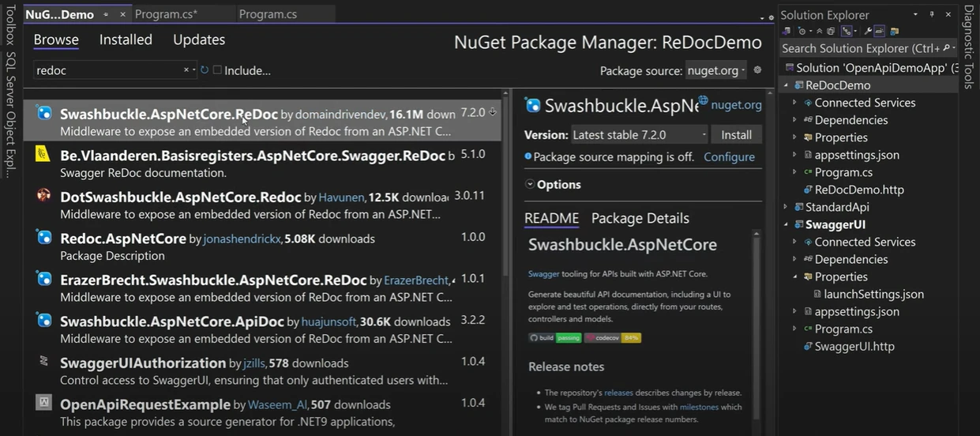Switch to the Installed tab
This screenshot has height=436, width=980.
(126, 39)
